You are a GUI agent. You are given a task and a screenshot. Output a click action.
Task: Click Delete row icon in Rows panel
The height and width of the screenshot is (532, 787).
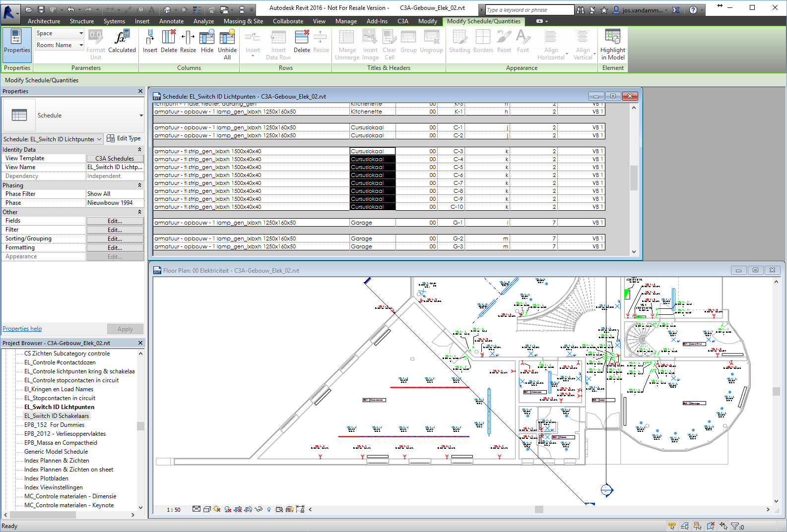[302, 37]
